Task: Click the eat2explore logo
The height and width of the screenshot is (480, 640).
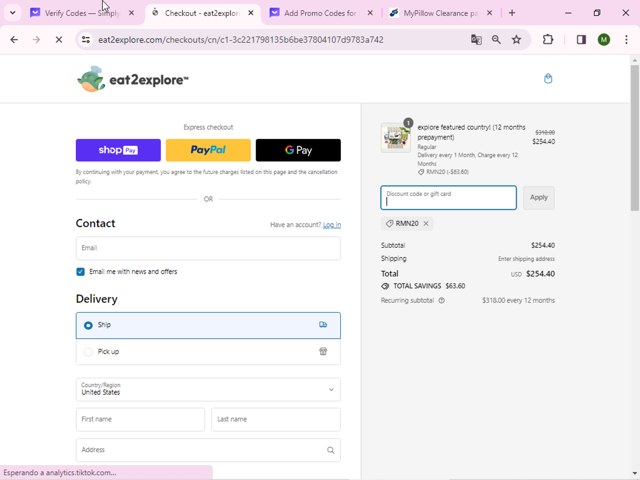Action: click(x=133, y=79)
